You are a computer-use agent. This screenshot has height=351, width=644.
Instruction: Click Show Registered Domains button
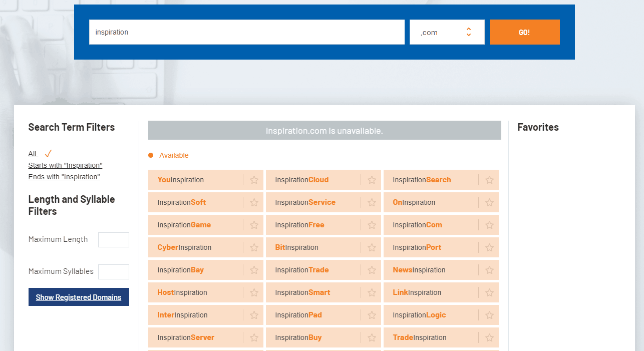click(79, 297)
